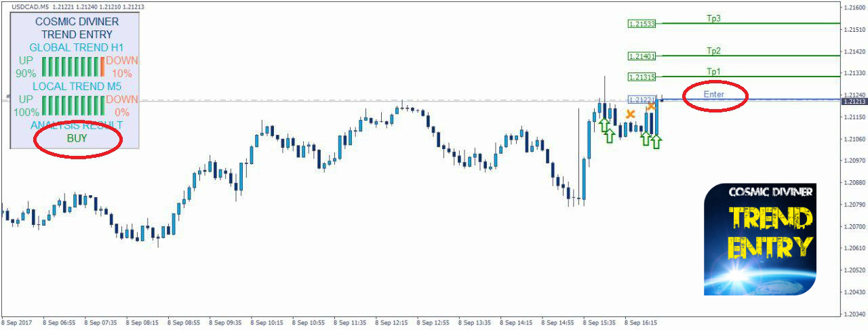
Task: Select the Tp3 label
Action: [x=713, y=18]
